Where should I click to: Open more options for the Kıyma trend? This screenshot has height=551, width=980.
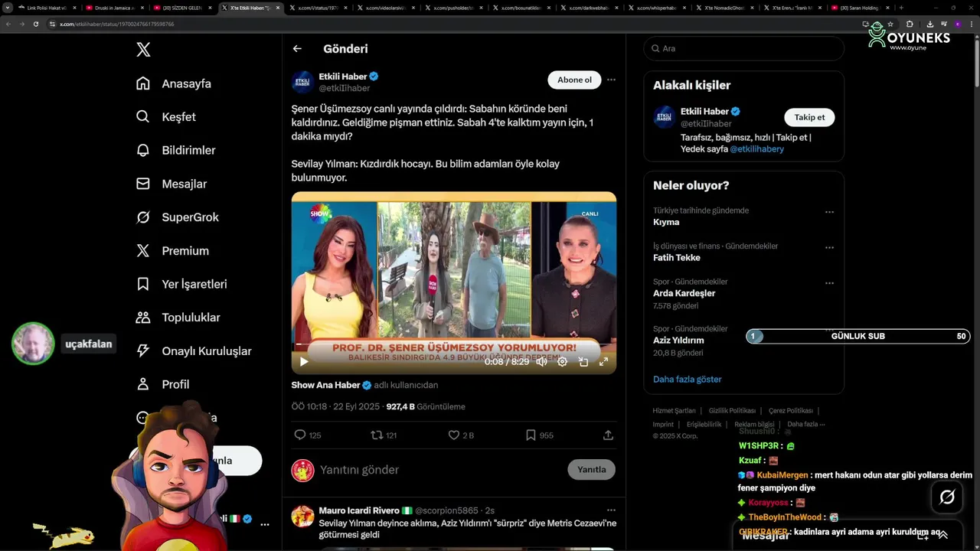pyautogui.click(x=829, y=212)
